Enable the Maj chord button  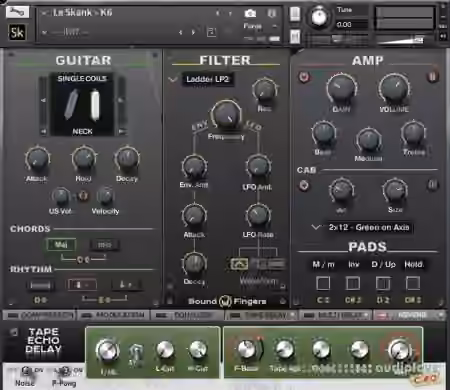click(61, 245)
